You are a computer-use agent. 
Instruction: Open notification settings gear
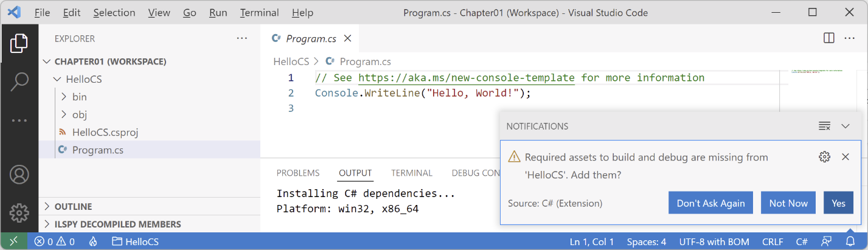pyautogui.click(x=825, y=157)
